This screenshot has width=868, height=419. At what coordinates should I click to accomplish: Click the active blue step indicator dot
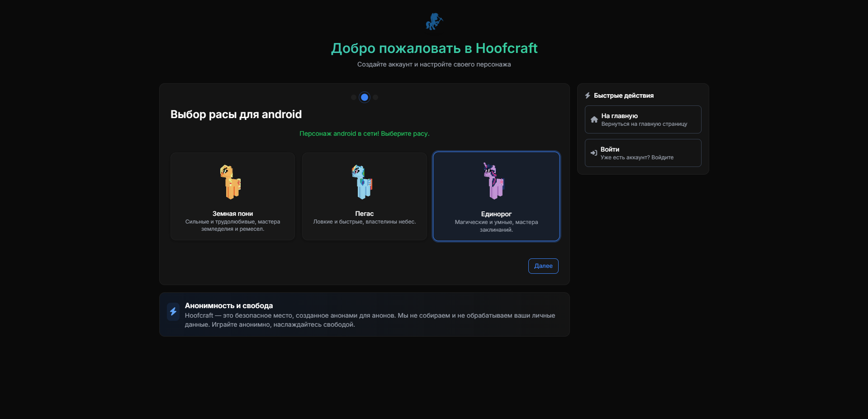(x=365, y=97)
